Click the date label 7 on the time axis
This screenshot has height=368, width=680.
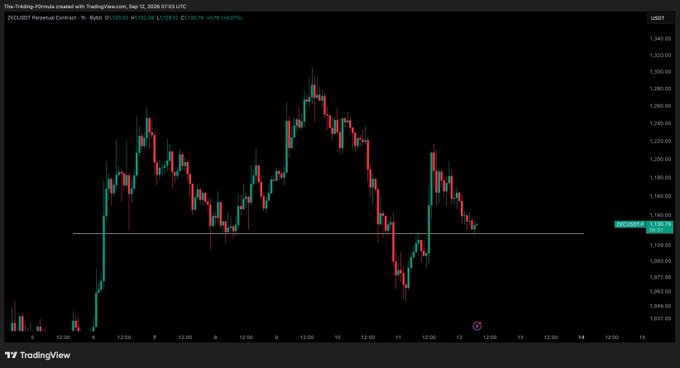pyautogui.click(x=154, y=337)
